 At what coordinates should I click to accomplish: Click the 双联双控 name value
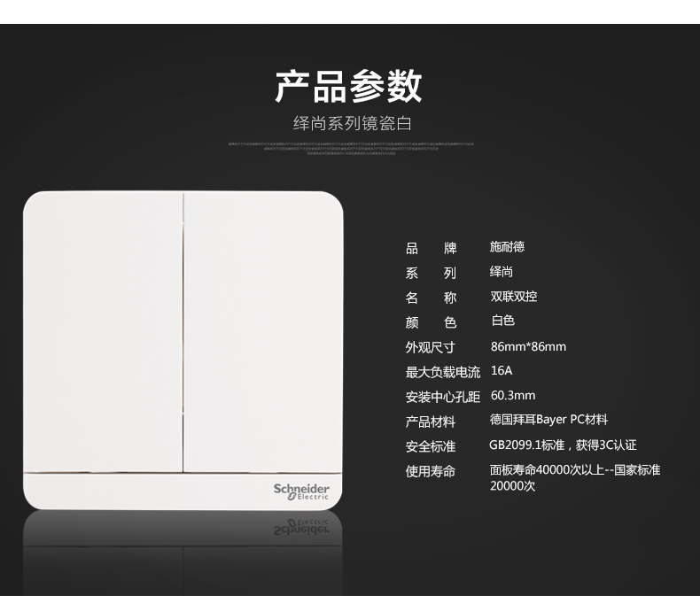pos(513,297)
